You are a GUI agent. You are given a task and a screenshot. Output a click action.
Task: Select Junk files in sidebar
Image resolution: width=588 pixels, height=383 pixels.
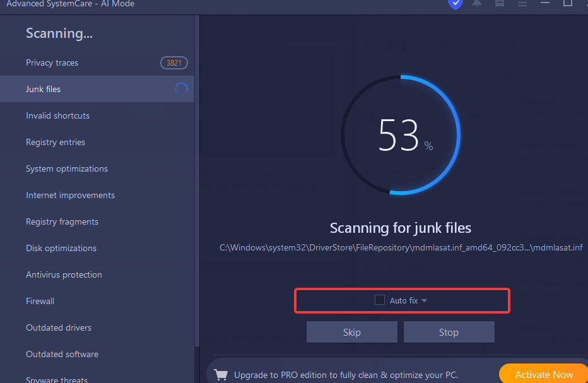(x=97, y=89)
